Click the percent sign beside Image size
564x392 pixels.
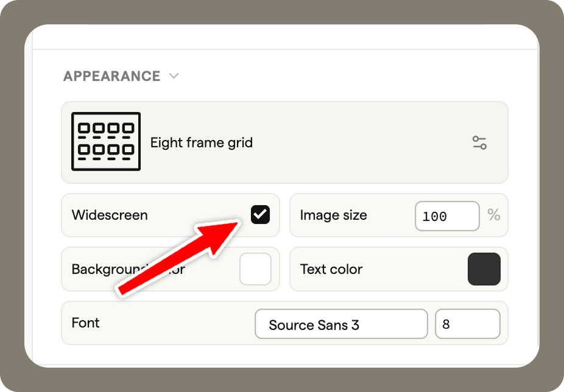pos(493,215)
